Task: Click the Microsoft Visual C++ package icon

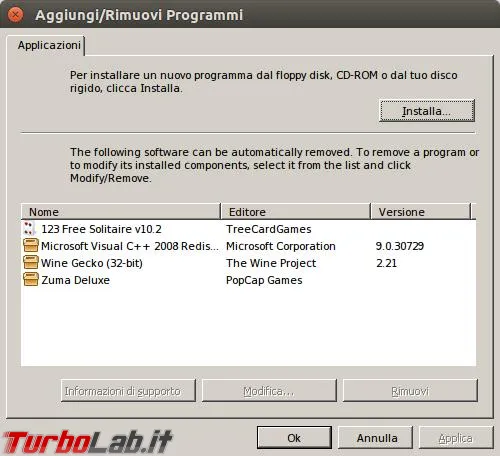Action: point(31,246)
